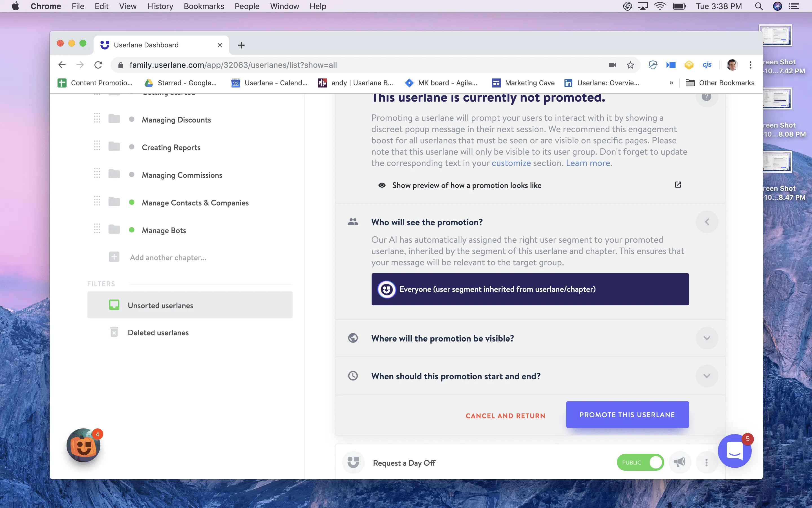The width and height of the screenshot is (812, 508).
Task: Select the Userlane Dashboard tab
Action: (161, 45)
